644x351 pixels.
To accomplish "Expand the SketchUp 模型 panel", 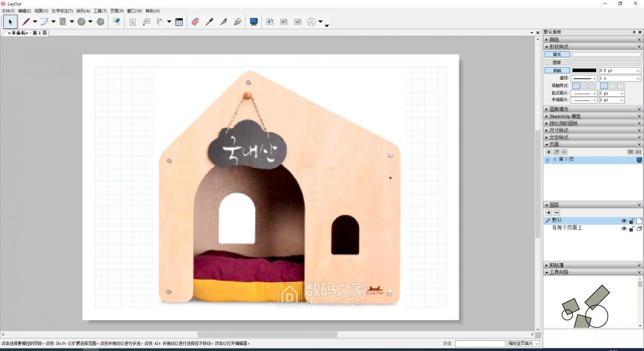I will point(565,117).
